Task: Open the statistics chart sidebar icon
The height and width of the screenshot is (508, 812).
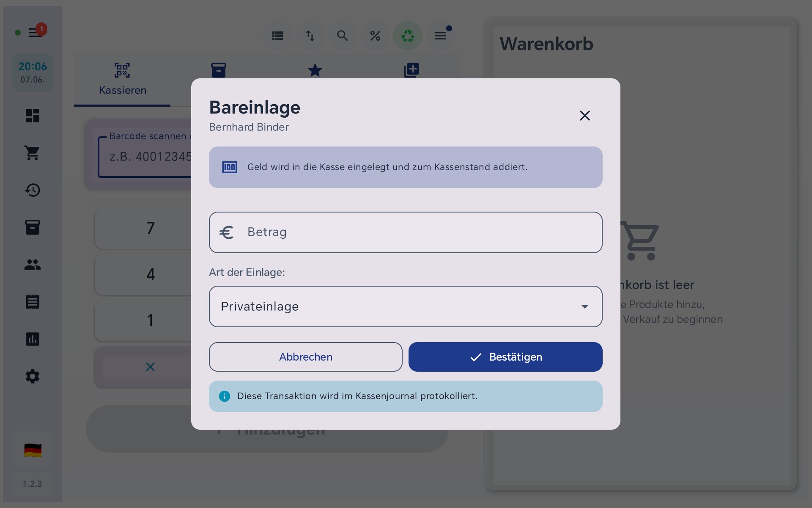Action: coord(33,339)
